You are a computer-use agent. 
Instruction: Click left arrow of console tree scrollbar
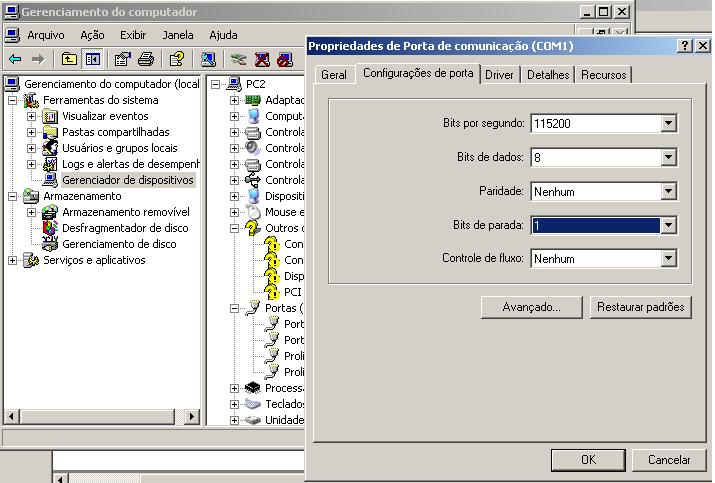pyautogui.click(x=11, y=416)
